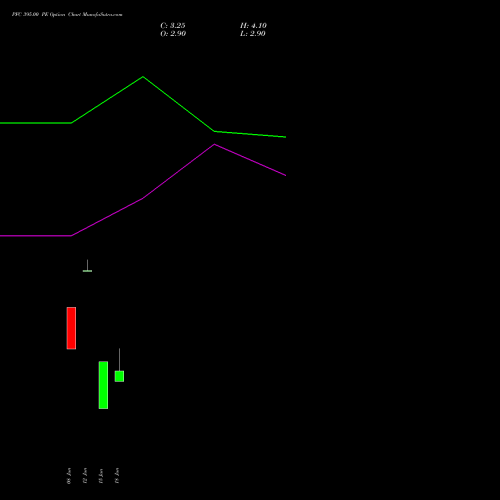Viewport: 500px width, 500px height.
Task: Click the date label below the red candle
Action: [x=69, y=476]
